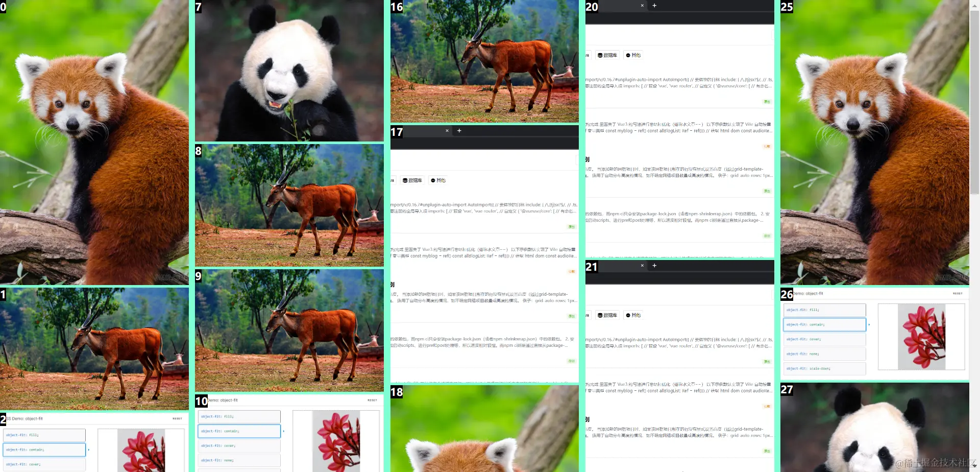Click the plus new-tab icon in card 21

click(654, 266)
